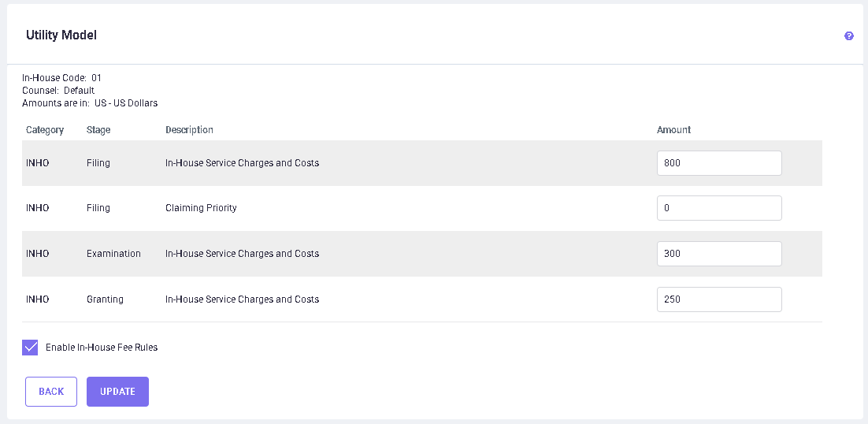
Task: Click the Counsel Default text
Action: pyautogui.click(x=58, y=91)
